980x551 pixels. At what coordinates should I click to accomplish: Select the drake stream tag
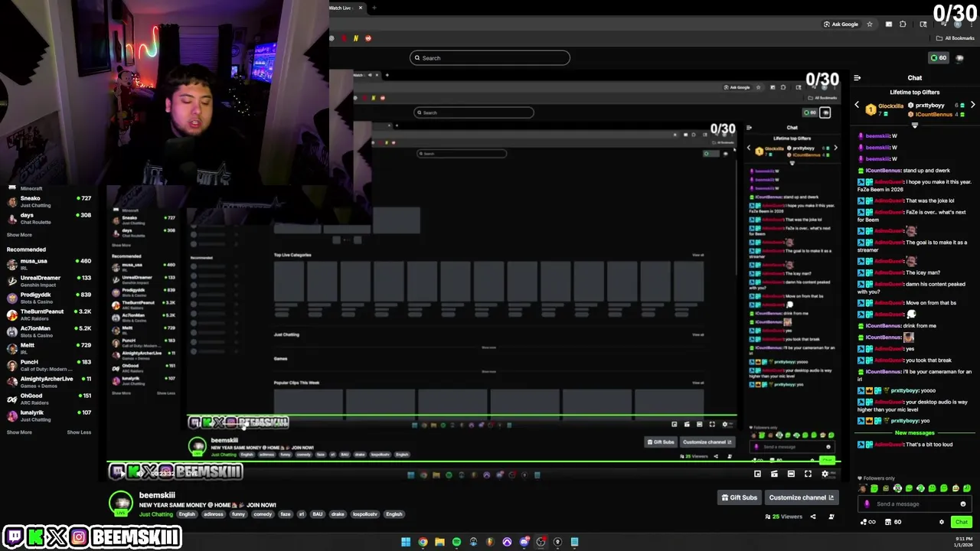point(338,514)
